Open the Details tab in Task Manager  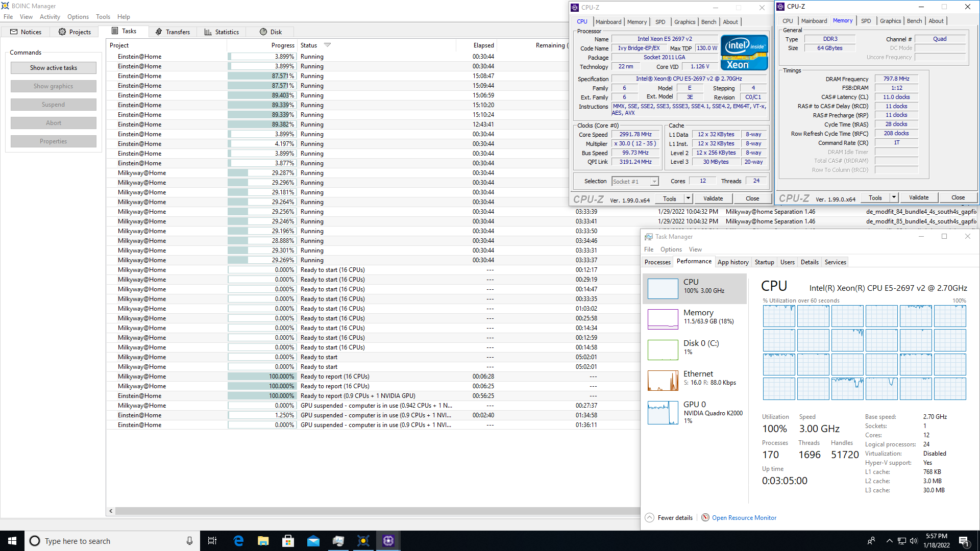(x=810, y=262)
